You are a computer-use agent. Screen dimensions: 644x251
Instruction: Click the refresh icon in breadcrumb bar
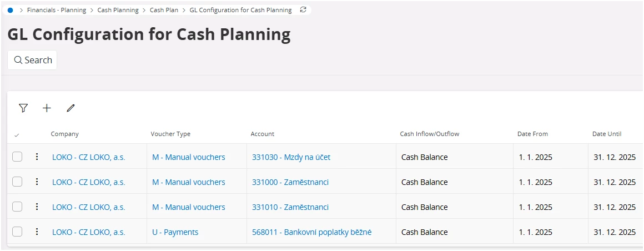(303, 10)
